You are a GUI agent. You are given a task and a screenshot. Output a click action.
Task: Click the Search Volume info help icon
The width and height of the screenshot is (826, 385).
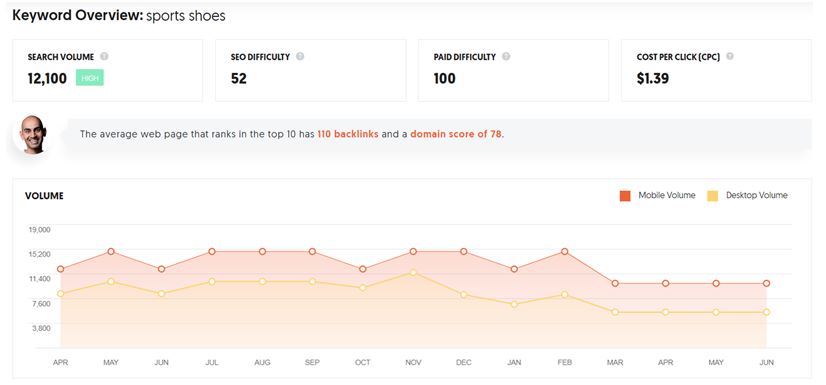point(104,56)
